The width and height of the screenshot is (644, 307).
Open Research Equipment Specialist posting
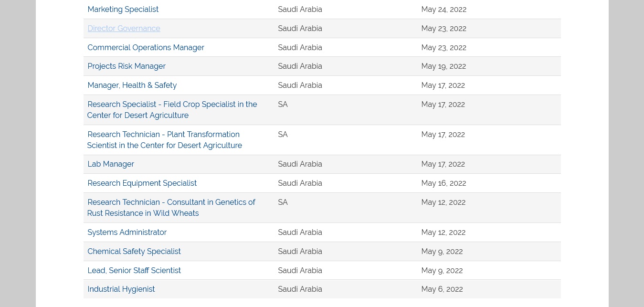(x=142, y=183)
